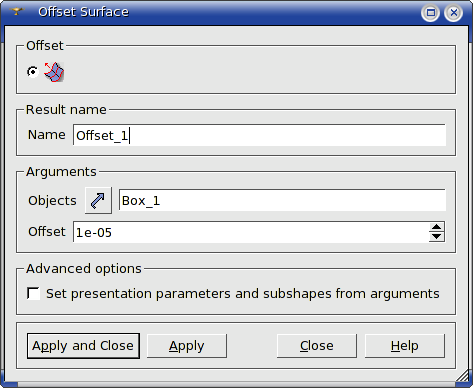Click the offset surface shape icon
Screen dimensions: 473x388
point(54,72)
